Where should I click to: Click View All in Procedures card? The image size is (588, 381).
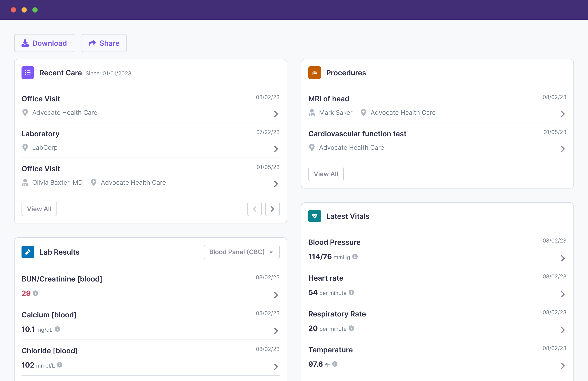click(326, 174)
